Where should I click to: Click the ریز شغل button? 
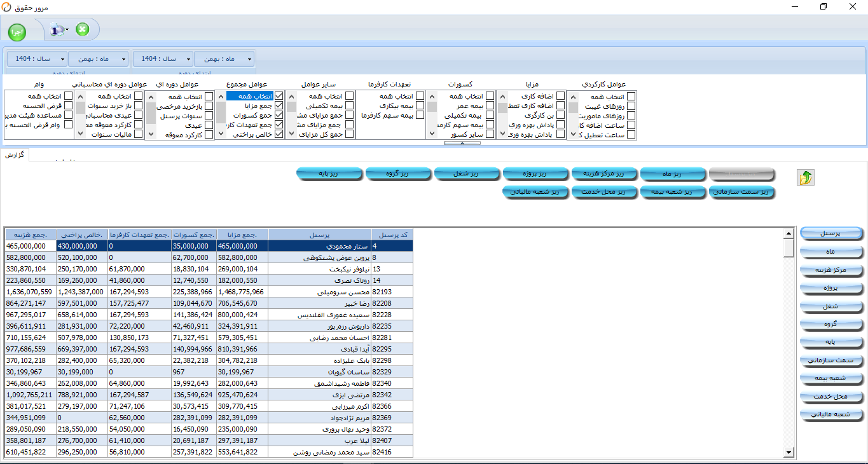(x=467, y=174)
